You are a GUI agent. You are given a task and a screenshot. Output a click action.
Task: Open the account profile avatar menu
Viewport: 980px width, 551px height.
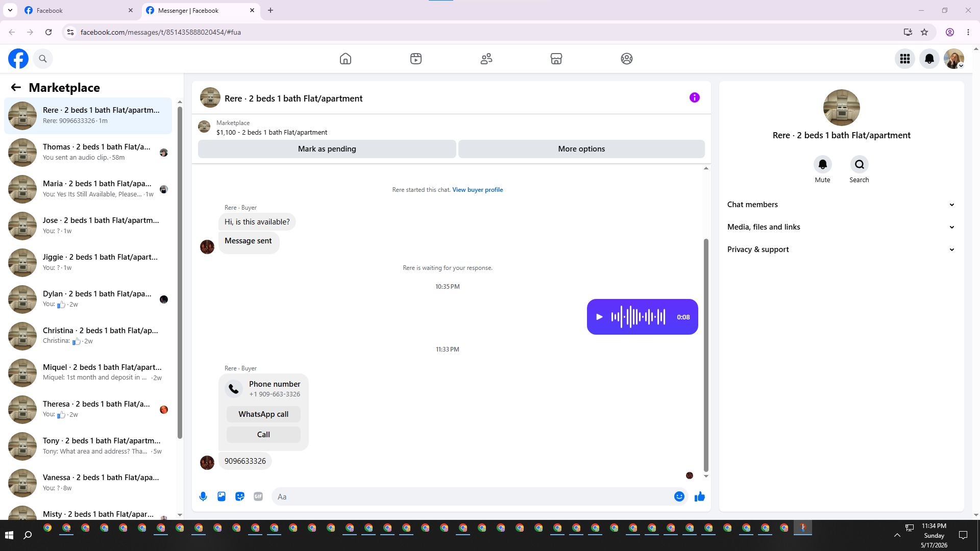pos(954,59)
